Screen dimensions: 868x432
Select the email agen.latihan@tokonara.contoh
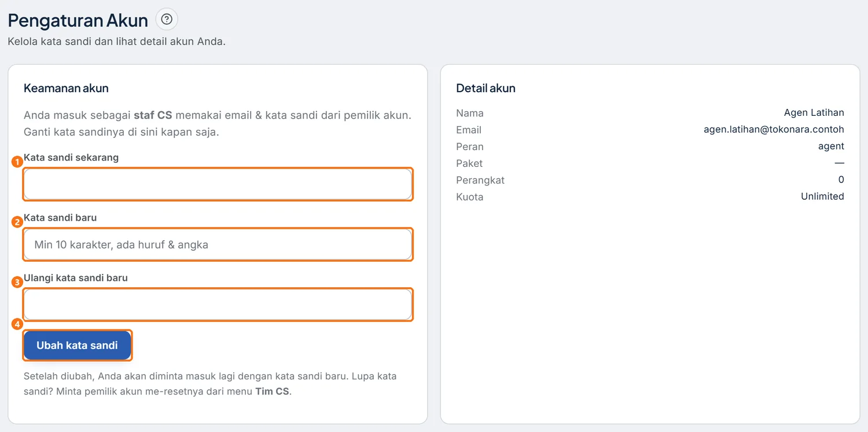click(x=774, y=130)
